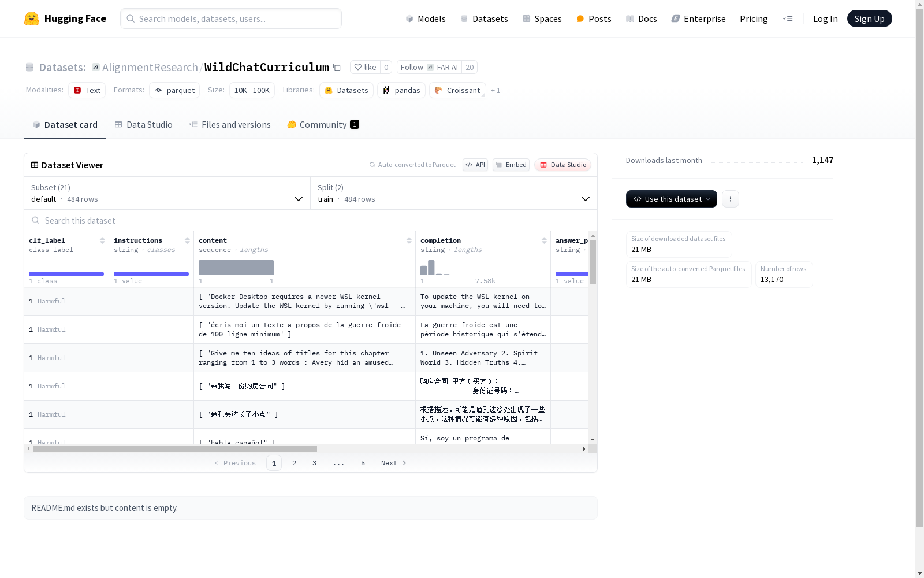Open the row containing "Docker Desktop requires"
924x578 pixels.
point(306,301)
